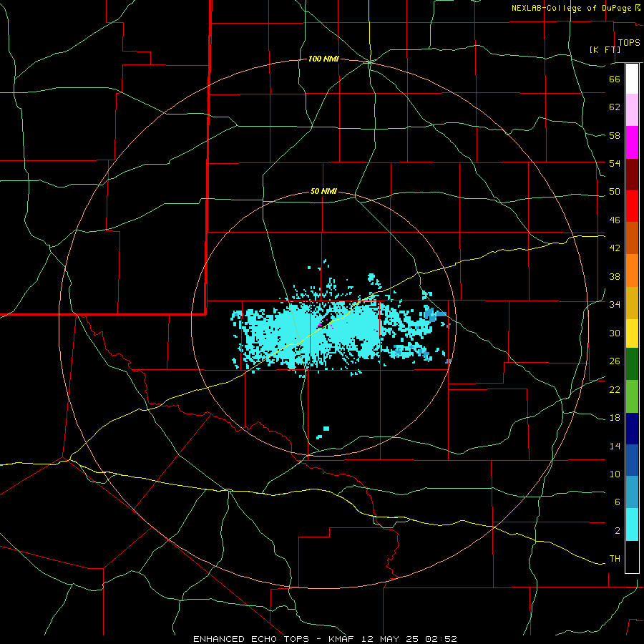Pick the dark green legend swatch
Viewport: 644px width, 644px height.
click(x=632, y=364)
